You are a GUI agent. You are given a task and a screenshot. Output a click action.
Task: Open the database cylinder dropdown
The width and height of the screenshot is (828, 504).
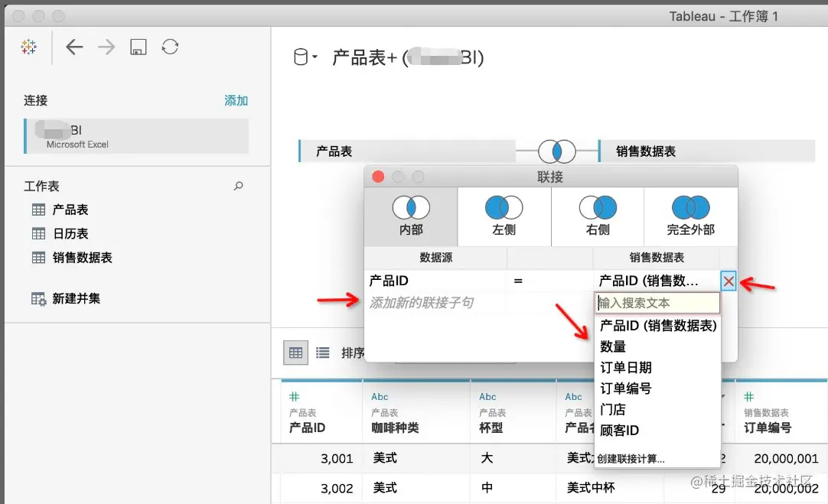point(305,57)
